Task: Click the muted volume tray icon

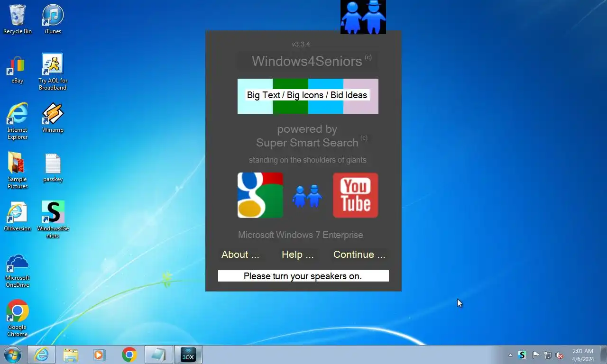Action: 560,355
